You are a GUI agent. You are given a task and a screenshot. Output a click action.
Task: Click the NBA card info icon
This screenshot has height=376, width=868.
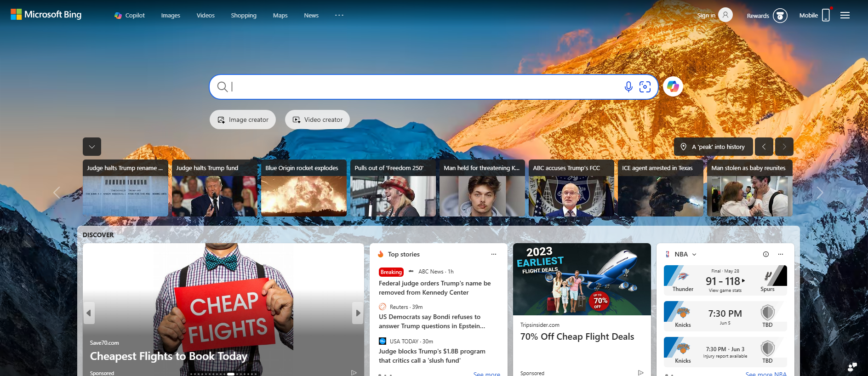pyautogui.click(x=766, y=254)
